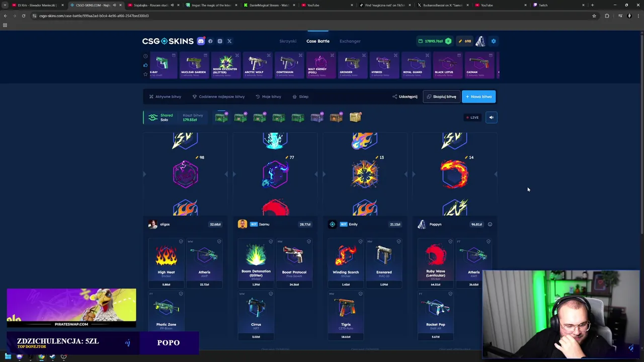Open a new browser tab
The width and height of the screenshot is (644, 362).
(x=592, y=5)
